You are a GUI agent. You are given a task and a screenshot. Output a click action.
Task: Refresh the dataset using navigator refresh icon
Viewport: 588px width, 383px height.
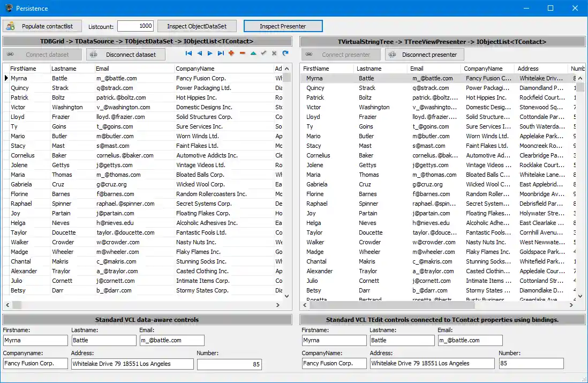(x=285, y=53)
